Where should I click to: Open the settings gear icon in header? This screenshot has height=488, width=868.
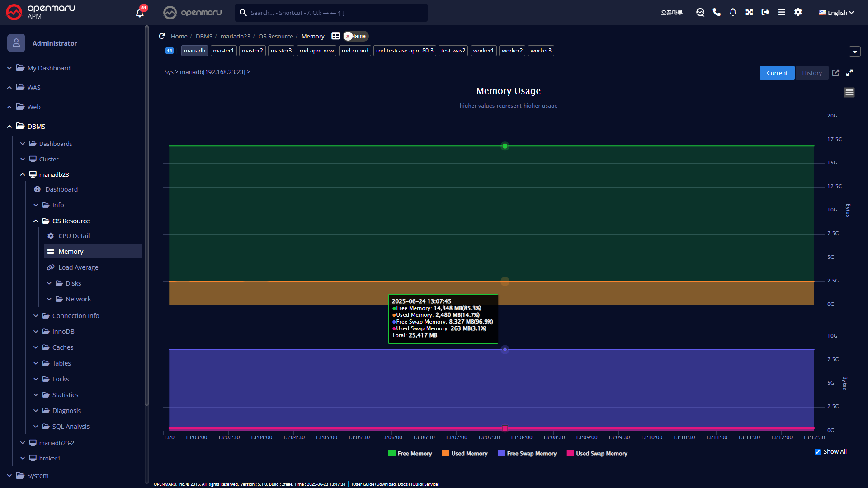pyautogui.click(x=798, y=12)
